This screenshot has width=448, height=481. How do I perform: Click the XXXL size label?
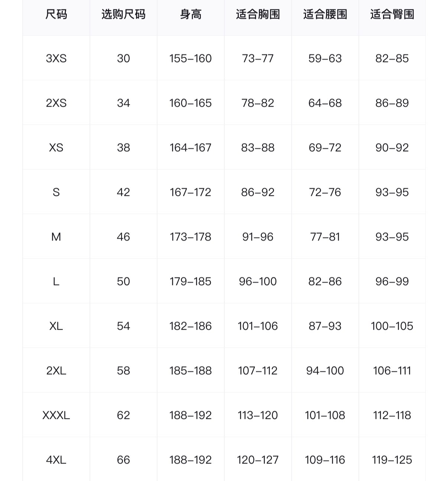coord(56,415)
